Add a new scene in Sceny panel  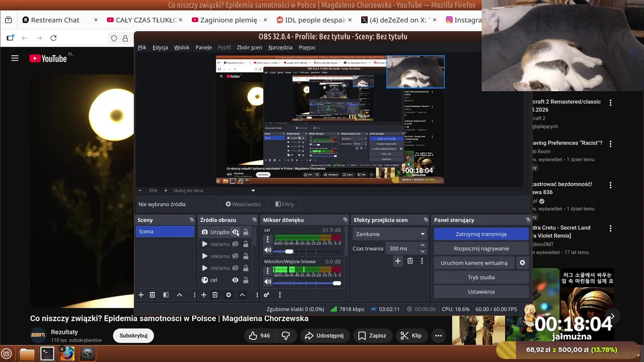coord(141,295)
